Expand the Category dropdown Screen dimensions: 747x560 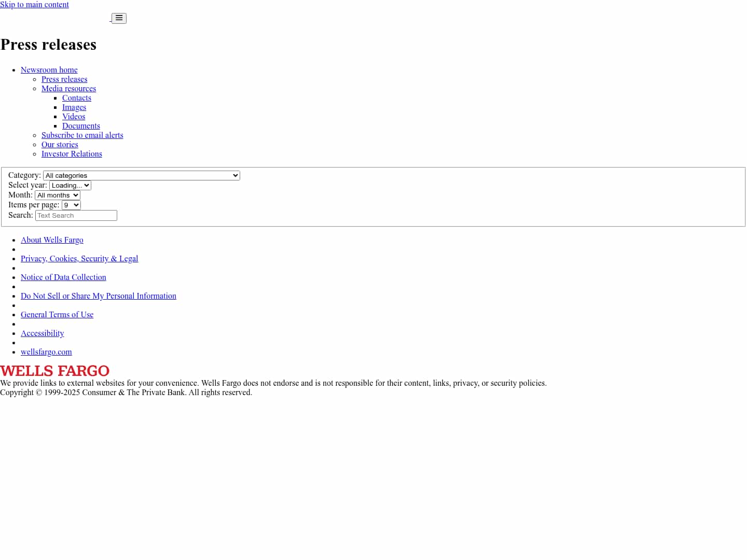point(142,176)
